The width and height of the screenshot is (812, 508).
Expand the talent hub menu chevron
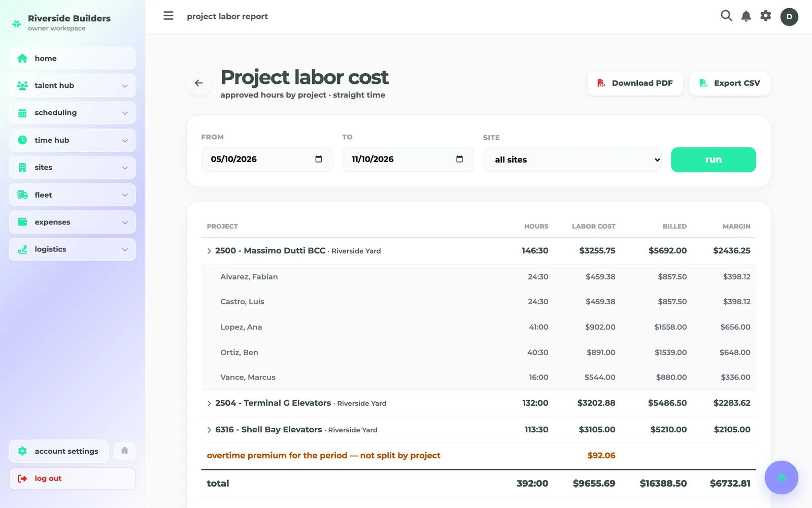(x=125, y=86)
